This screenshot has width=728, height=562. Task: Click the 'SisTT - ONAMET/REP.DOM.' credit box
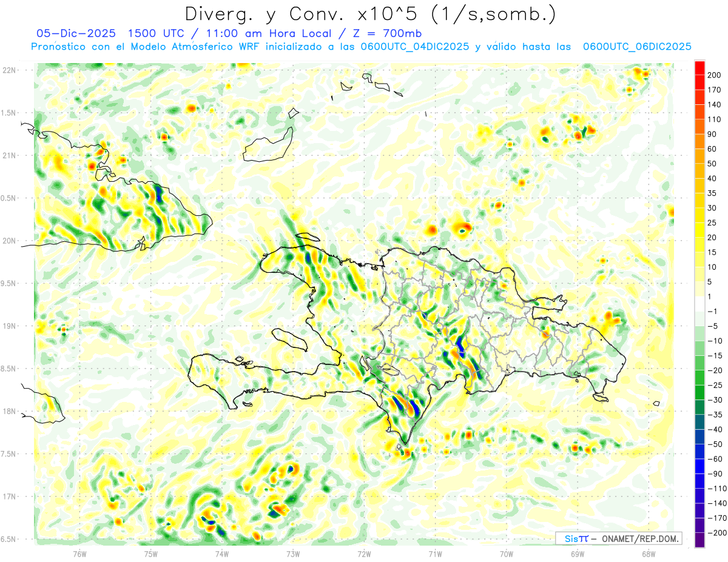tap(619, 538)
